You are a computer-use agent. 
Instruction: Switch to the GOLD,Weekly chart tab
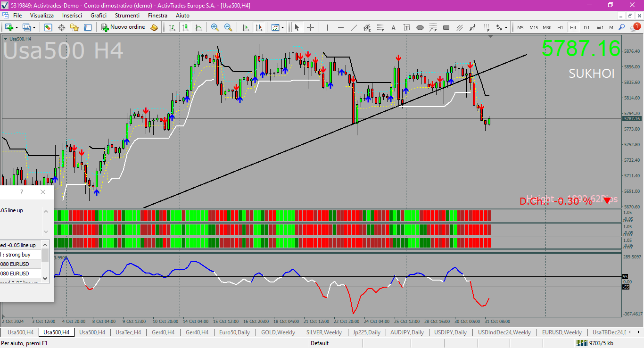pos(278,332)
